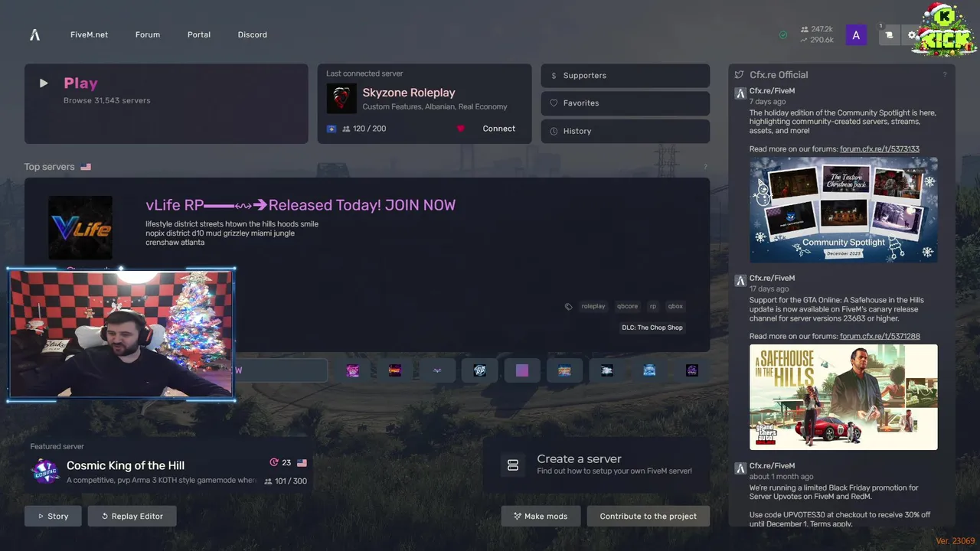Click the Skyzone Roleplay server name
The height and width of the screenshot is (551, 980).
409,93
